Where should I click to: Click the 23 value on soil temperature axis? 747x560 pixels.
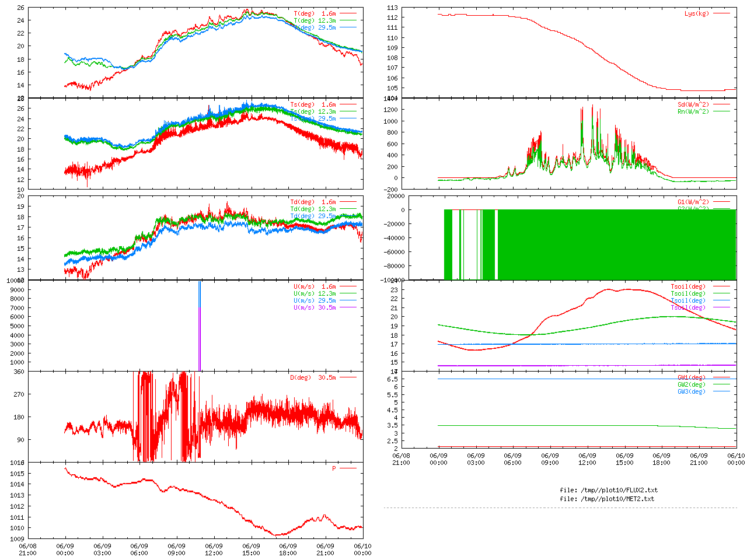tap(394, 290)
